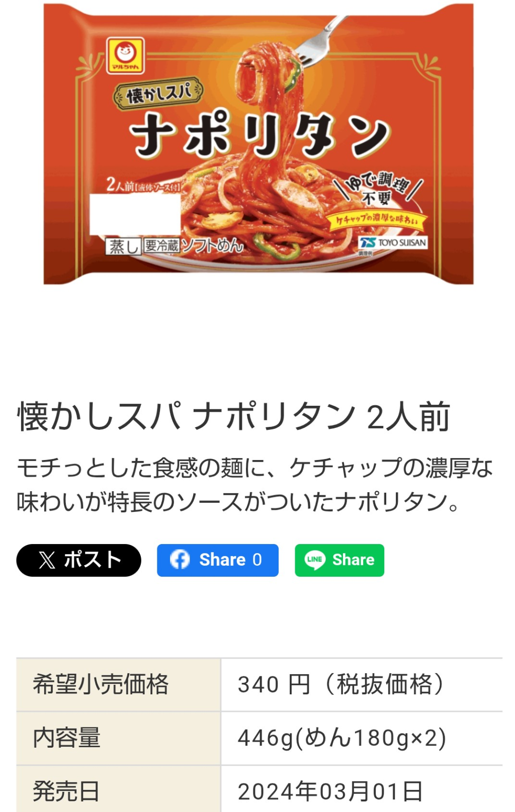Viewport: 515px width, 812px height.
Task: Click the 340 円（税抜価格）value cell
Action: point(362,684)
